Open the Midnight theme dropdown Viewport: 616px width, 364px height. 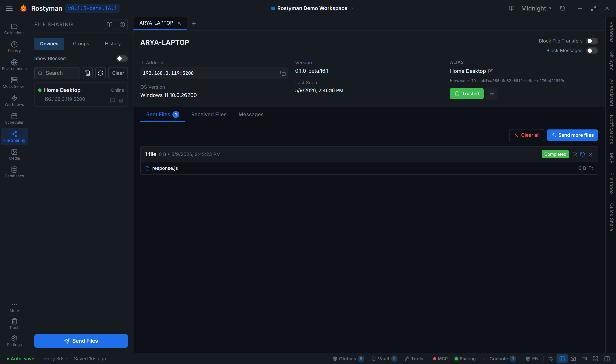536,8
